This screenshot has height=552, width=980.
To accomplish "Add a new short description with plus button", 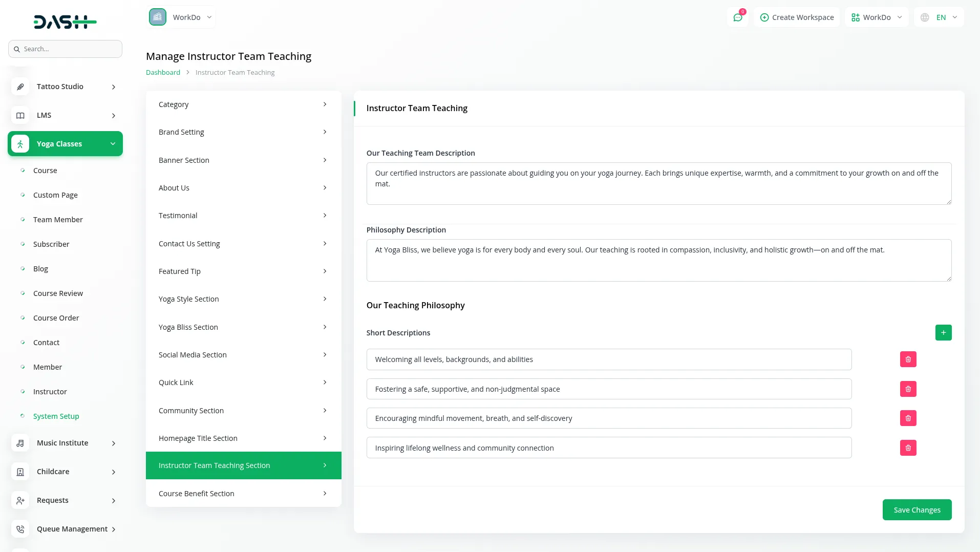I will click(943, 333).
